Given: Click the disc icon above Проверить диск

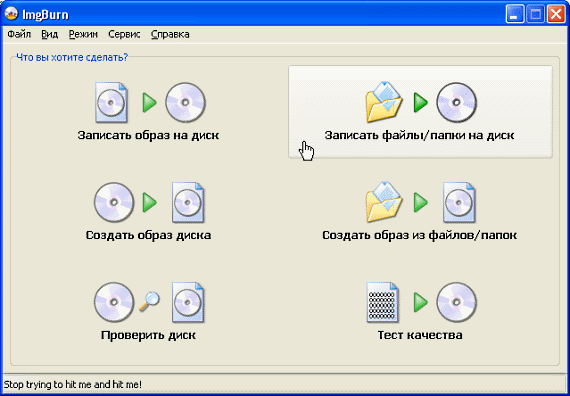Looking at the screenshot, I should (x=114, y=303).
